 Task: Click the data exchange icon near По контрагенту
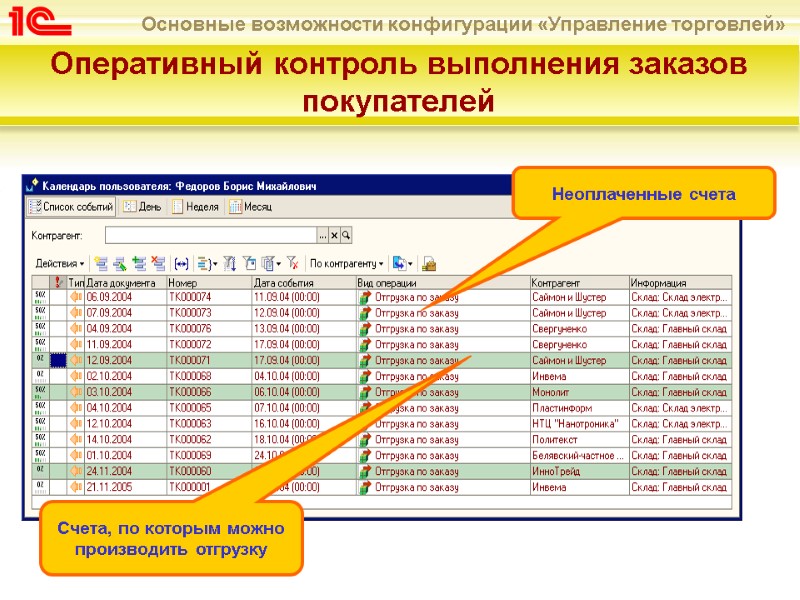401,261
